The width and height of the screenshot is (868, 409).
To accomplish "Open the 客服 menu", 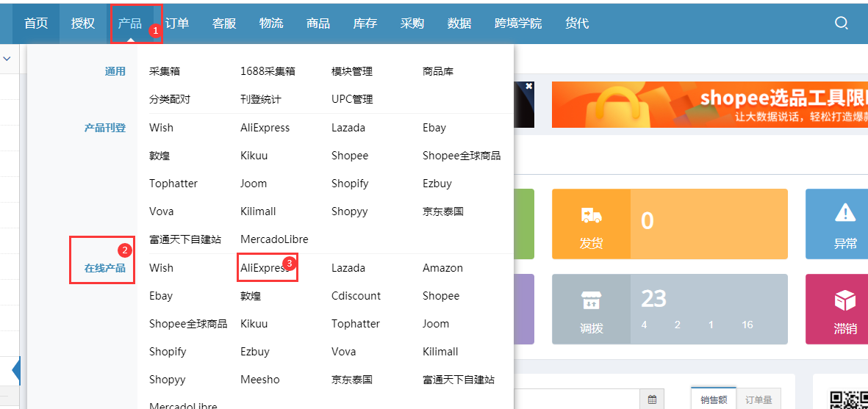I will pos(223,23).
